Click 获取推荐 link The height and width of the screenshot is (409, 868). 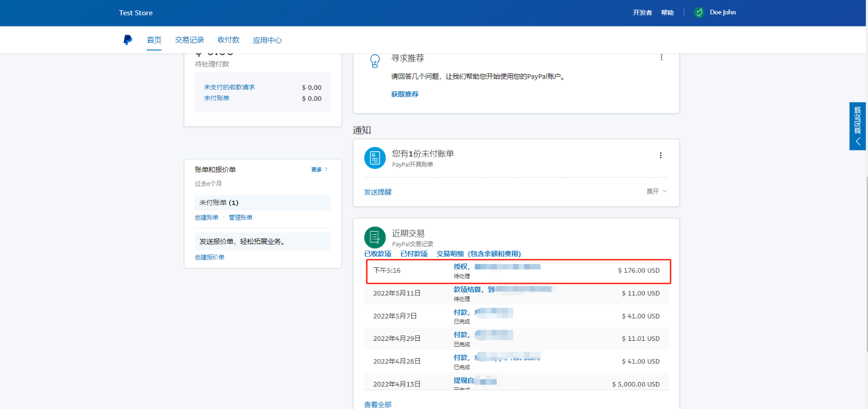pyautogui.click(x=405, y=94)
